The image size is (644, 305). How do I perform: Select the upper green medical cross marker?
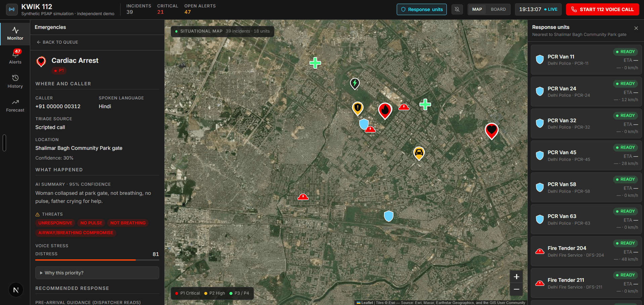[x=315, y=63]
